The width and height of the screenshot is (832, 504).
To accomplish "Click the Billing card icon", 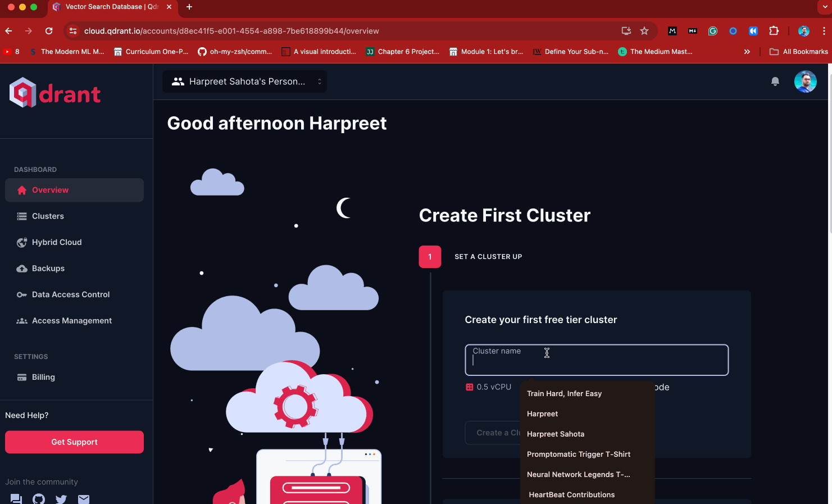I will click(22, 378).
